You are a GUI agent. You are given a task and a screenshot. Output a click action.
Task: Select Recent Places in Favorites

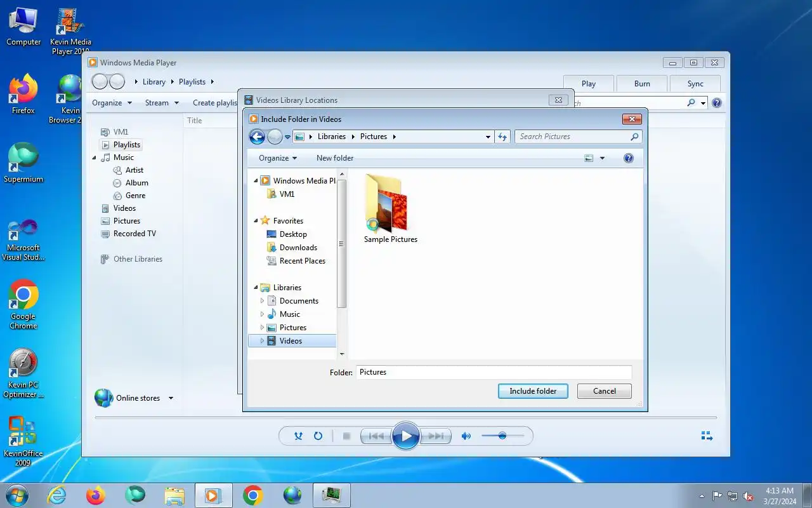pos(302,261)
